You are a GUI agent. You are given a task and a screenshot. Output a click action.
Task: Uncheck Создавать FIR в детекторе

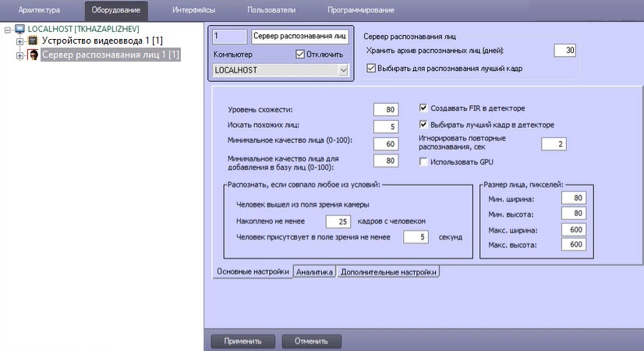coord(424,108)
